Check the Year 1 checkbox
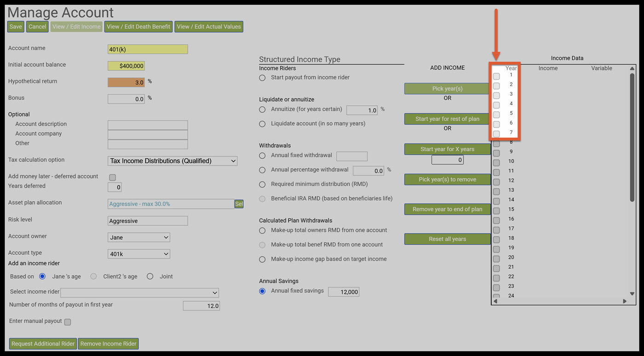This screenshot has height=356, width=644. coord(496,76)
